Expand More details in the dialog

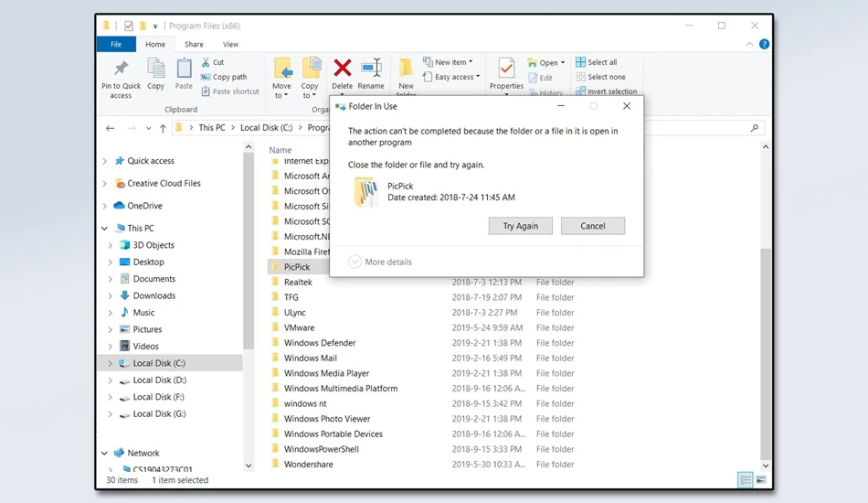pos(380,262)
